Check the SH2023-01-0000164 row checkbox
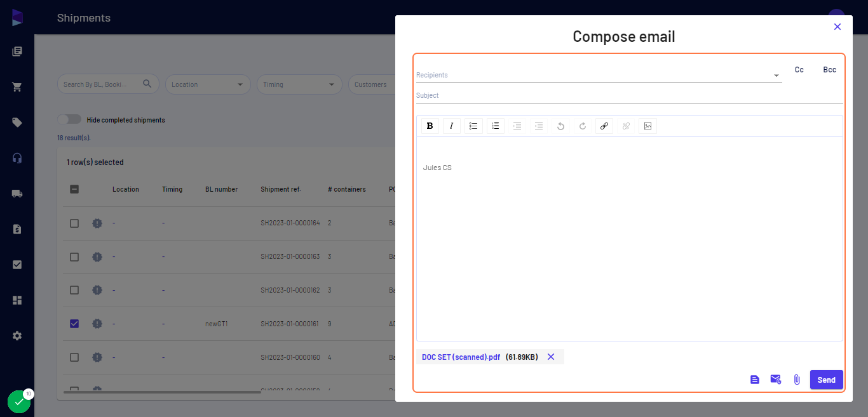 tap(74, 223)
